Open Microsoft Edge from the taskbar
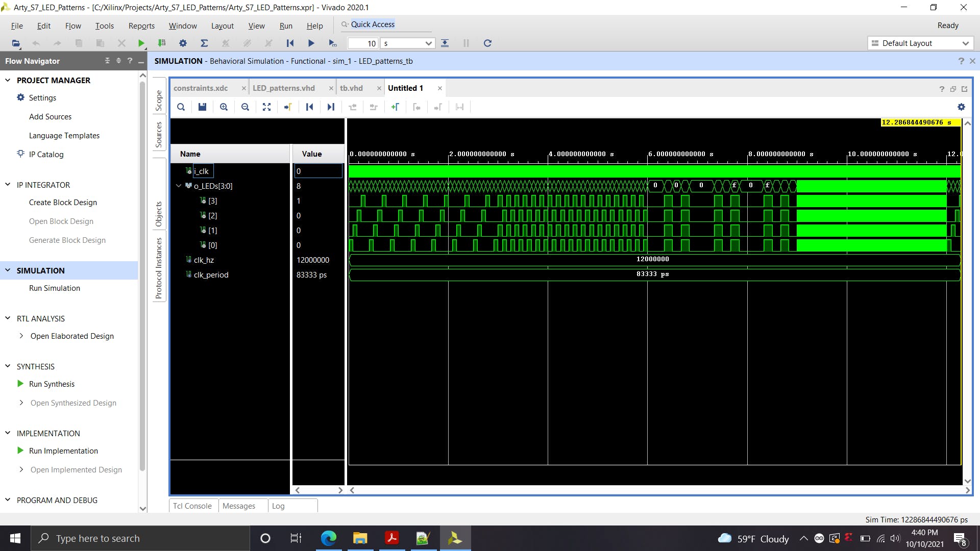Viewport: 980px width, 551px height. pos(328,538)
